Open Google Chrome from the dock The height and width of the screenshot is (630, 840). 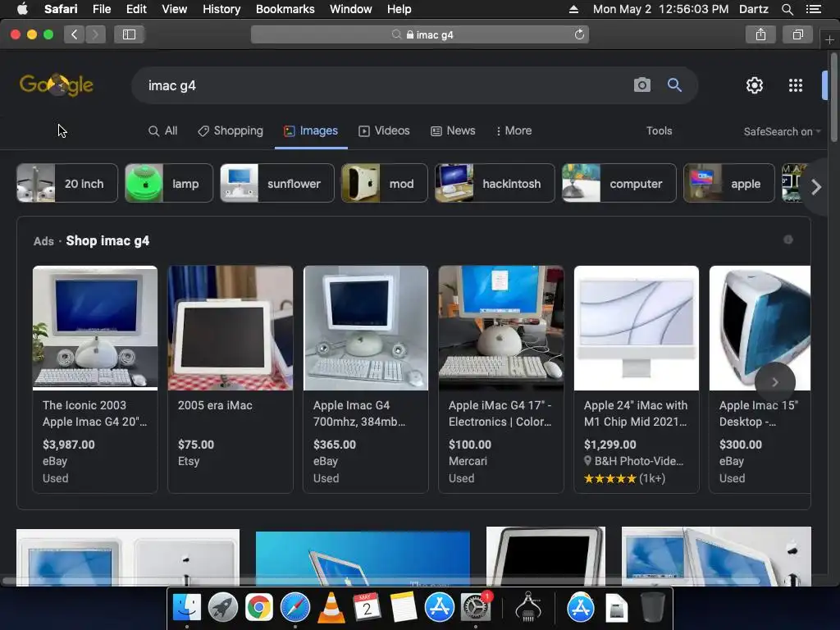point(258,608)
